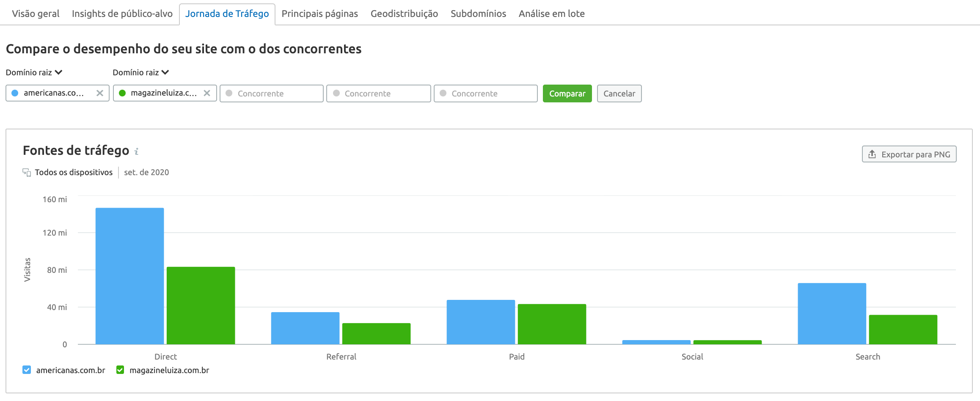Click Exportar para PNG button
Viewport: 980px width, 401px height.
[909, 154]
